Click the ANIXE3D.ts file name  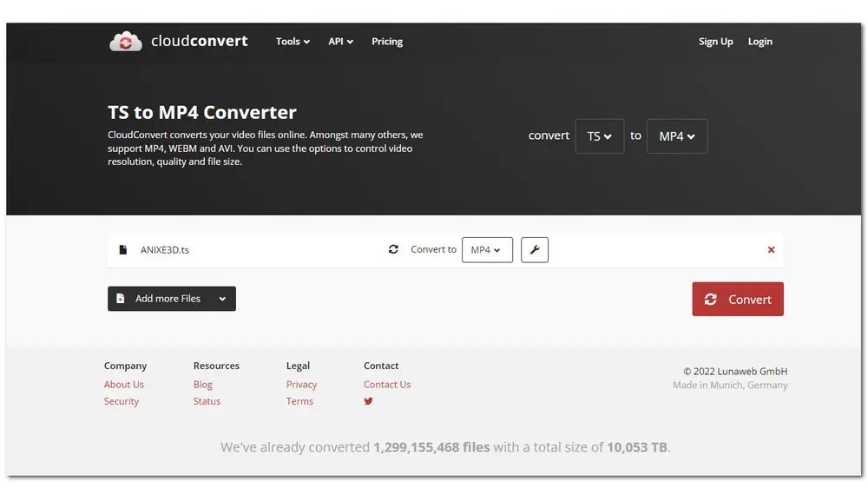click(x=164, y=250)
